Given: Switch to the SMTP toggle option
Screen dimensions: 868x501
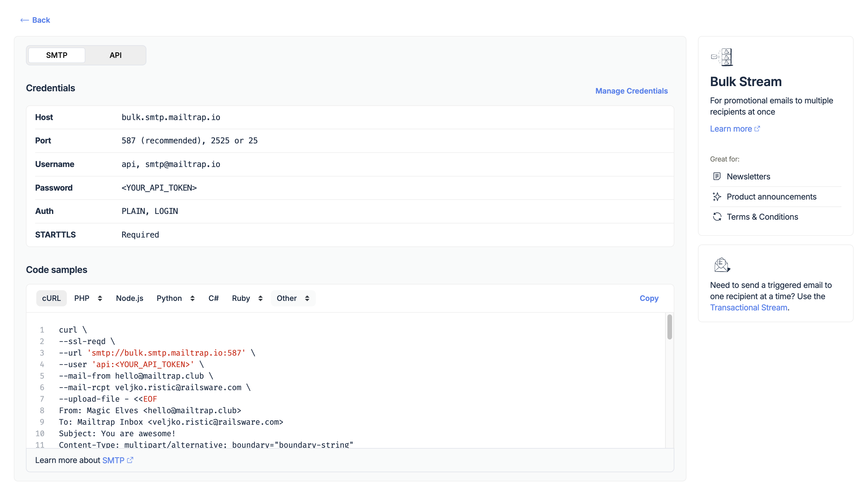Looking at the screenshot, I should click(57, 55).
